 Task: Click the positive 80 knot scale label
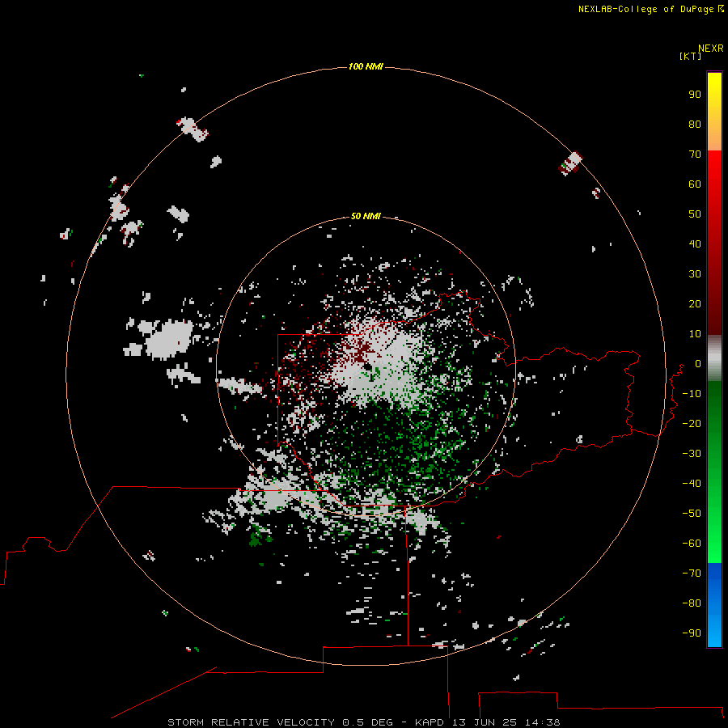point(695,124)
